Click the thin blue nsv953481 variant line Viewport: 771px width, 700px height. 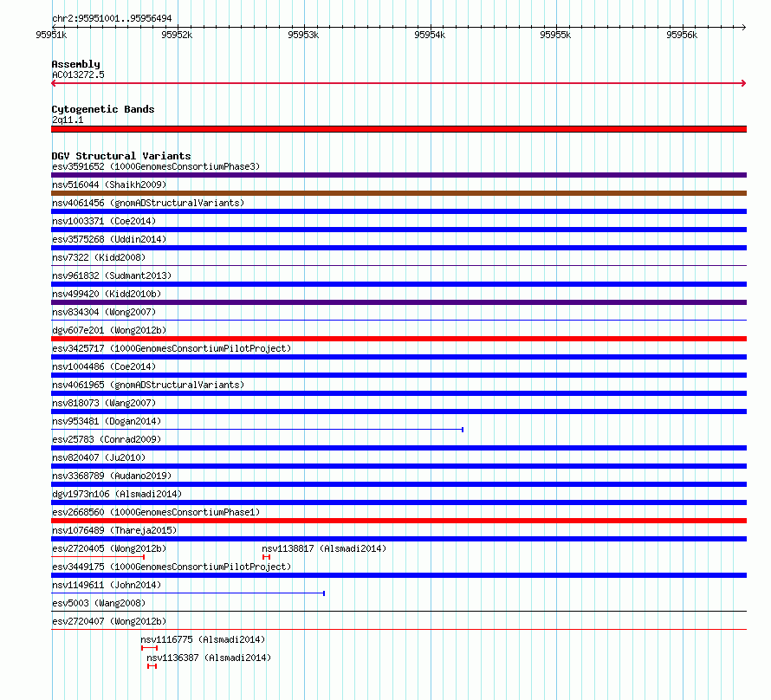click(x=257, y=430)
